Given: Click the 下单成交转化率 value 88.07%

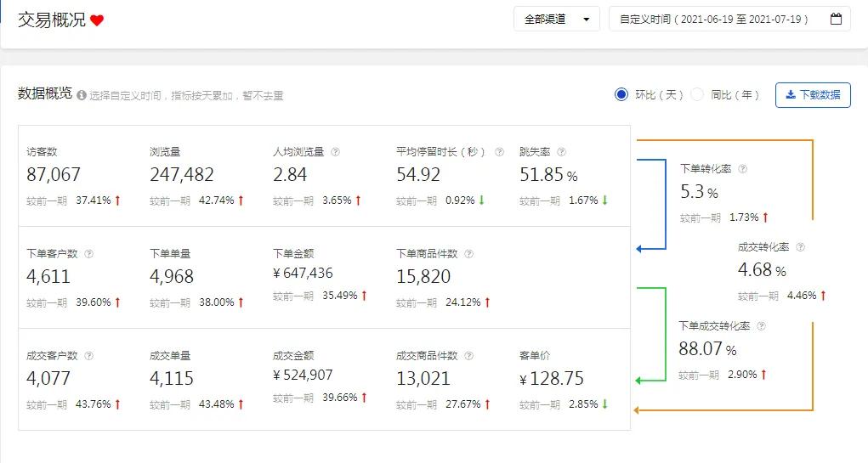Looking at the screenshot, I should tap(707, 349).
